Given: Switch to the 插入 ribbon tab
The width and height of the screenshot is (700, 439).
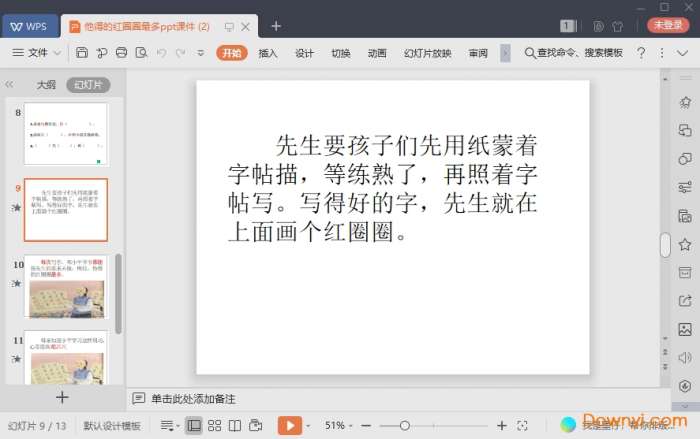Looking at the screenshot, I should pyautogui.click(x=268, y=53).
